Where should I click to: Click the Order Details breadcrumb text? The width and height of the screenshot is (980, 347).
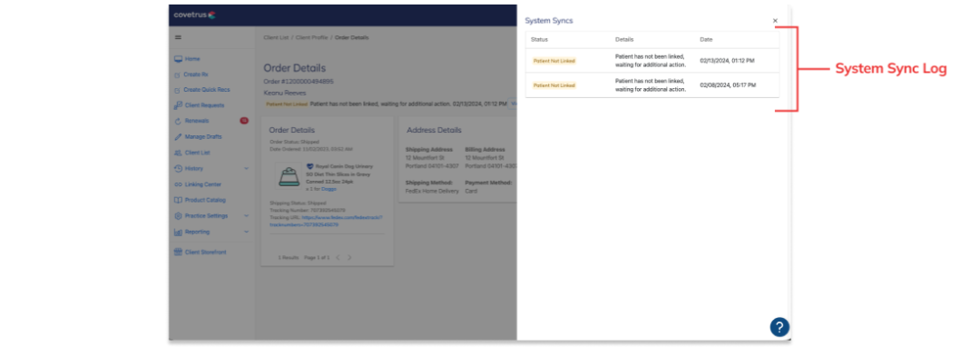pyautogui.click(x=352, y=37)
